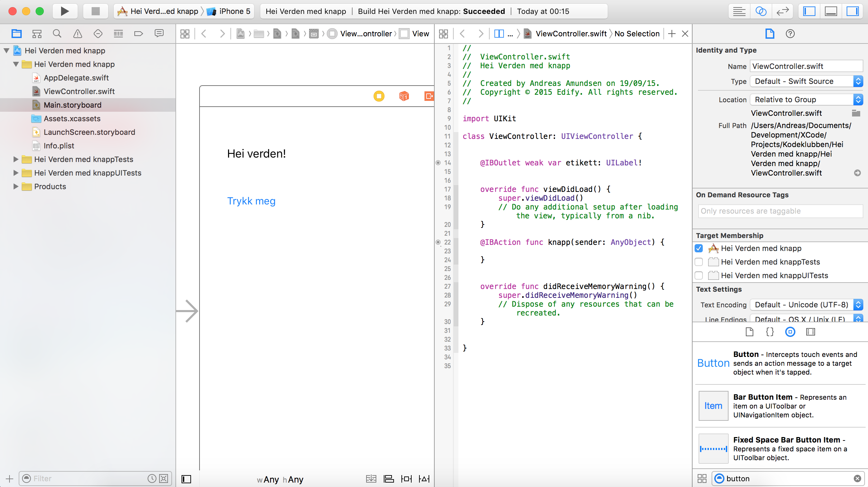Switch to the Assistant editor
Screen dimensions: 868x487
pyautogui.click(x=761, y=11)
